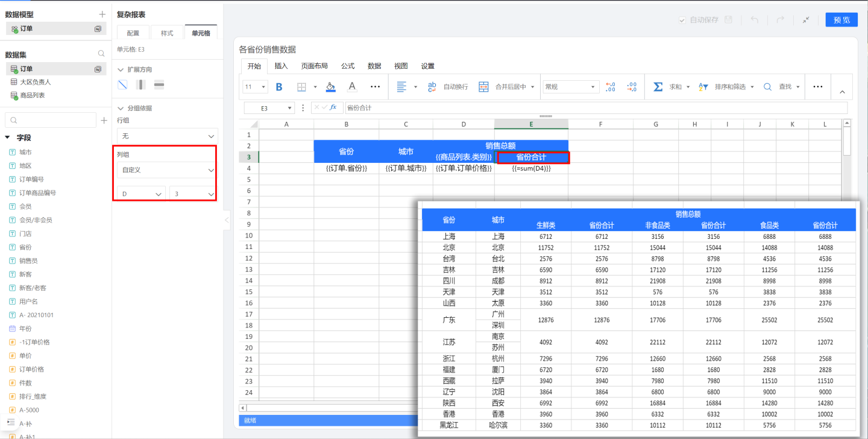Click the increase decimal places icon
The height and width of the screenshot is (439, 868).
pos(610,87)
